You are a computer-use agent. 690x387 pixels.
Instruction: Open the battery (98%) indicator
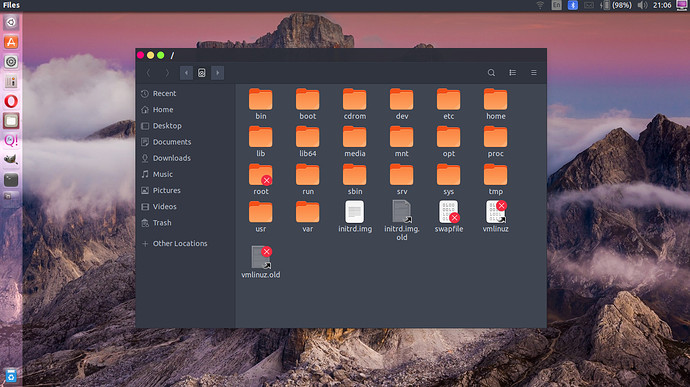pyautogui.click(x=617, y=5)
